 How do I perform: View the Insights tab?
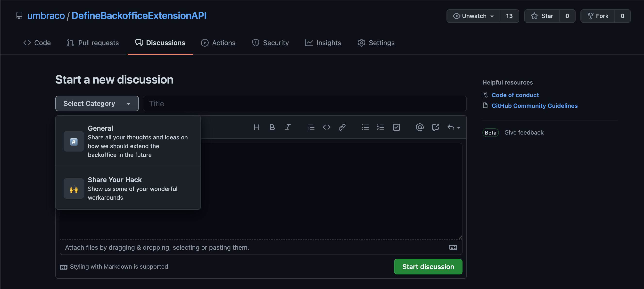(x=323, y=42)
